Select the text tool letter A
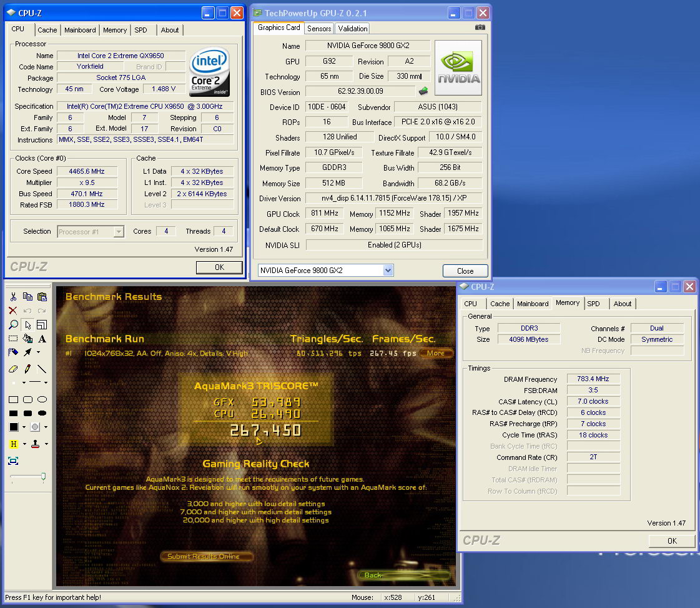 coord(42,339)
